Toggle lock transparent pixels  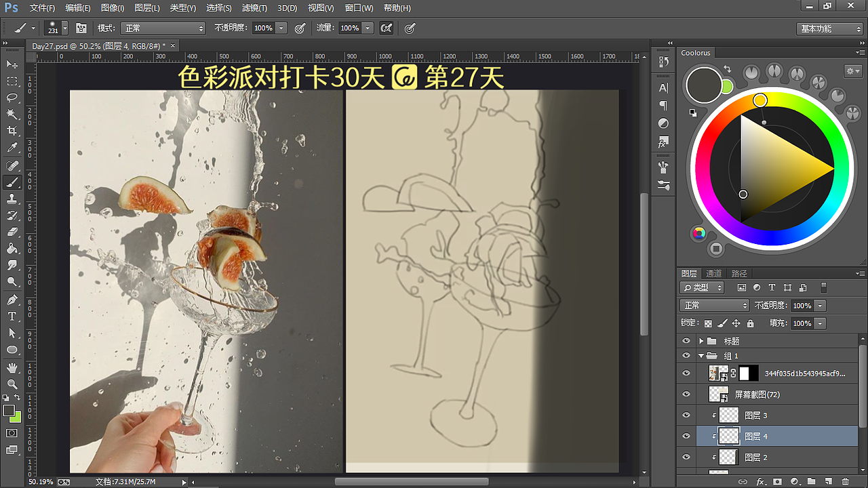tap(708, 323)
